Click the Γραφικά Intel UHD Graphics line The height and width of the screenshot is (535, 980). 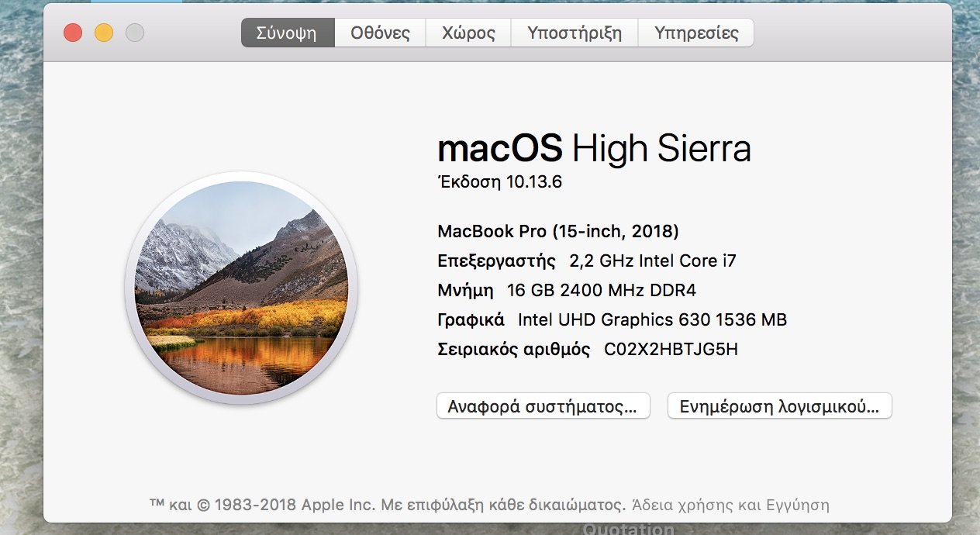pyautogui.click(x=612, y=319)
